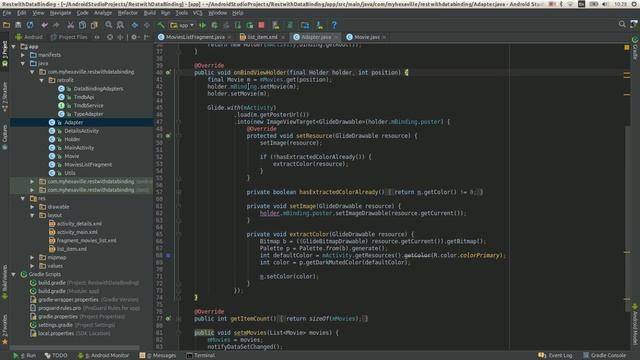Screen dimensions: 640x360
Task: Click the Open file toolbar icon
Action: click(7, 25)
